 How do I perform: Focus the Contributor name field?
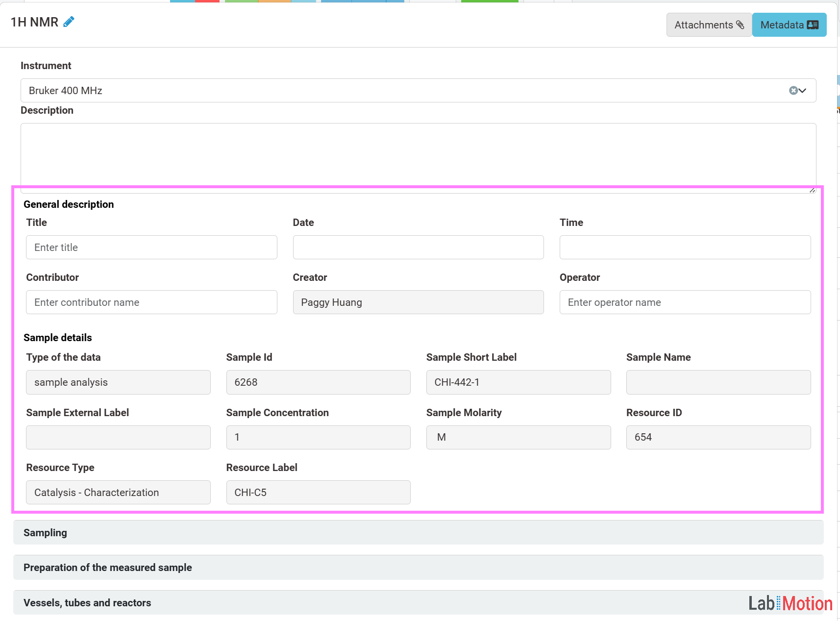click(151, 302)
